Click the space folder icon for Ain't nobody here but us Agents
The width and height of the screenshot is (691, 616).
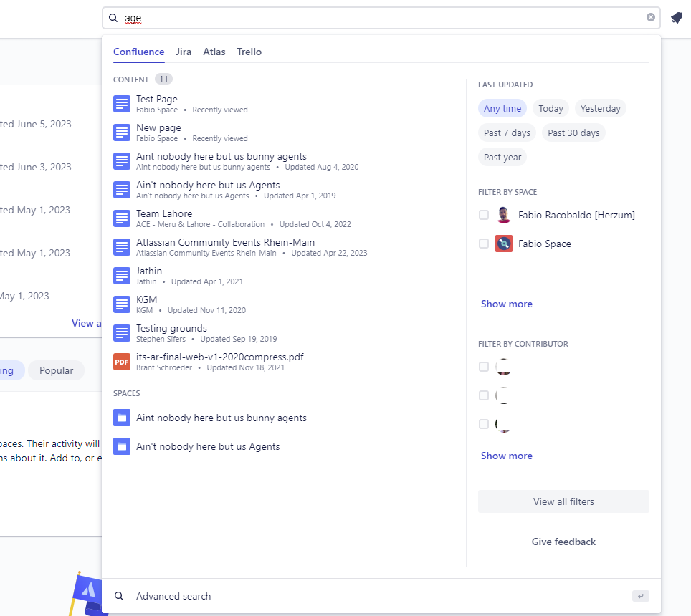click(x=122, y=446)
